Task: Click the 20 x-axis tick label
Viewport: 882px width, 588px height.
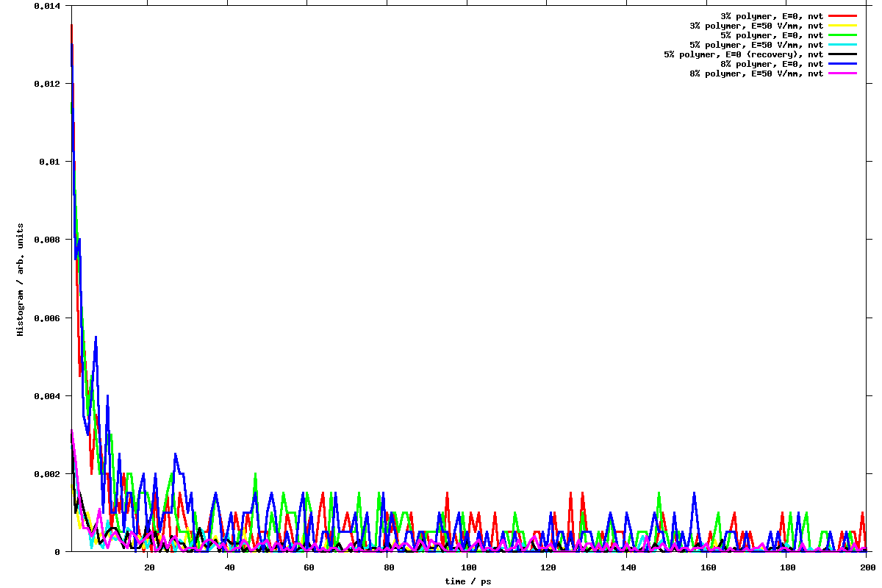Action: click(x=149, y=567)
